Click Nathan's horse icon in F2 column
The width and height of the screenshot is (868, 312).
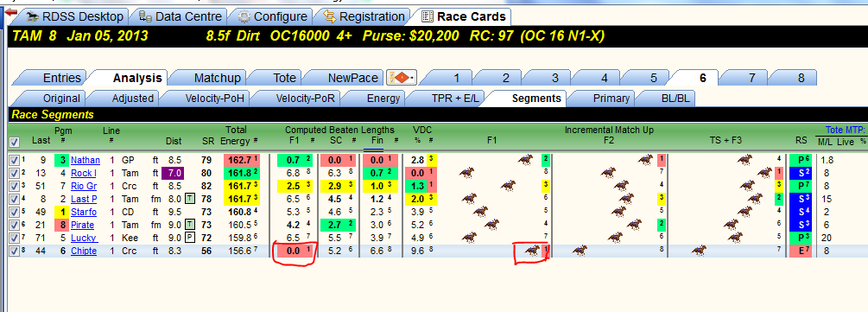click(x=645, y=160)
